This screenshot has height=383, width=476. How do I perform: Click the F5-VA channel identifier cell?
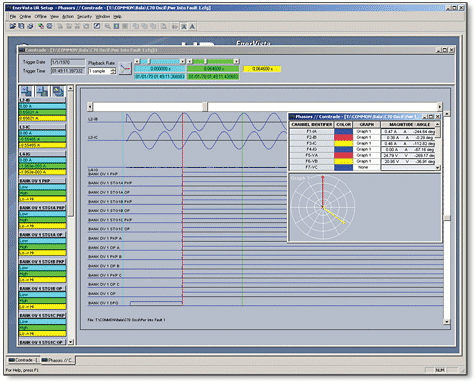311,155
